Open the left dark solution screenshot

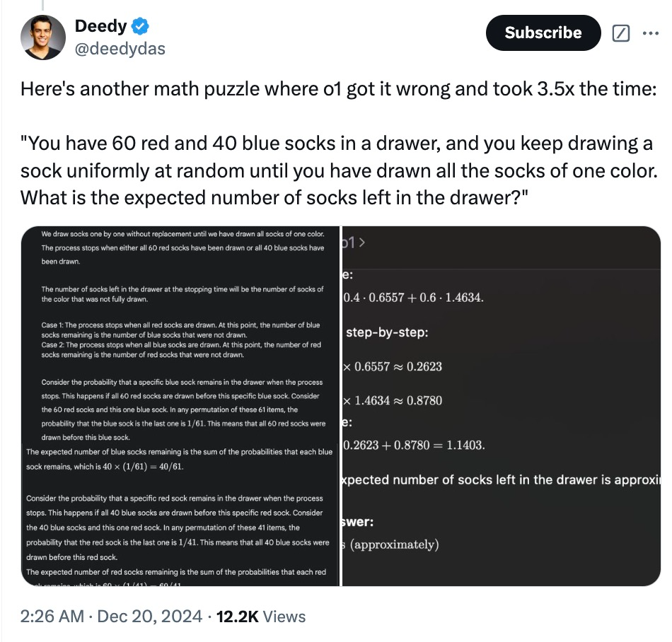click(180, 405)
